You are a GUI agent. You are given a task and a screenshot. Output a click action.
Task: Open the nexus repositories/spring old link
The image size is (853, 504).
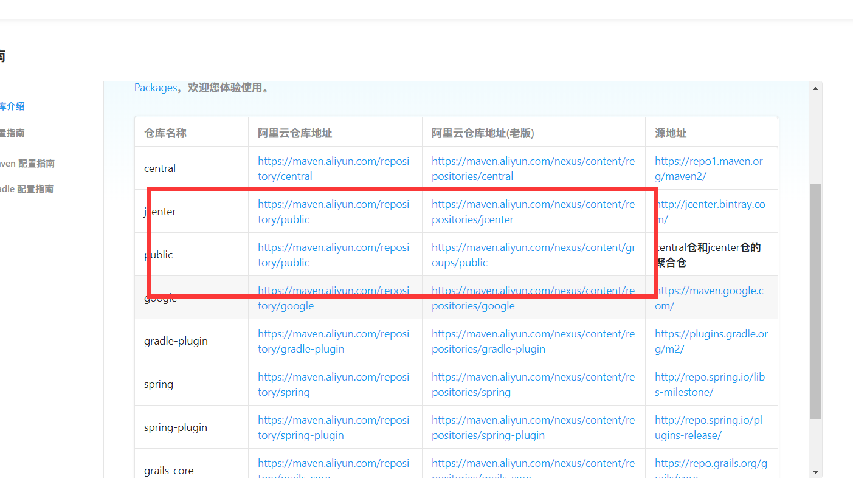coord(533,384)
